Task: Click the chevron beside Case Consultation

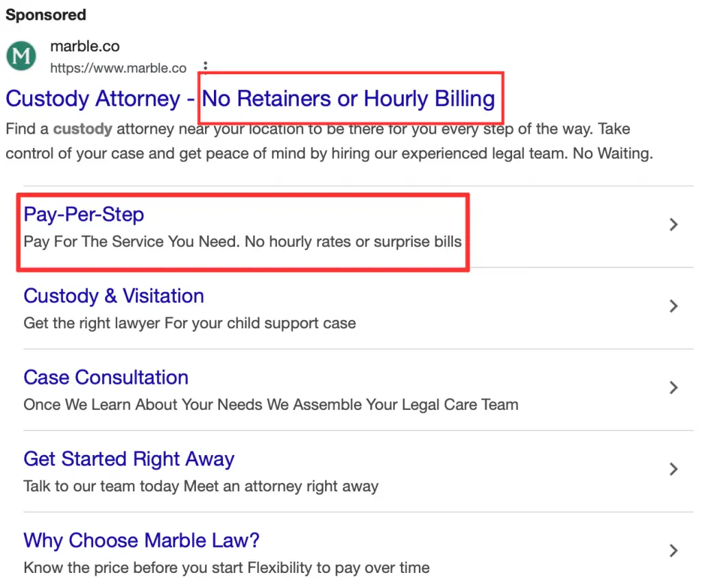Action: (x=673, y=388)
